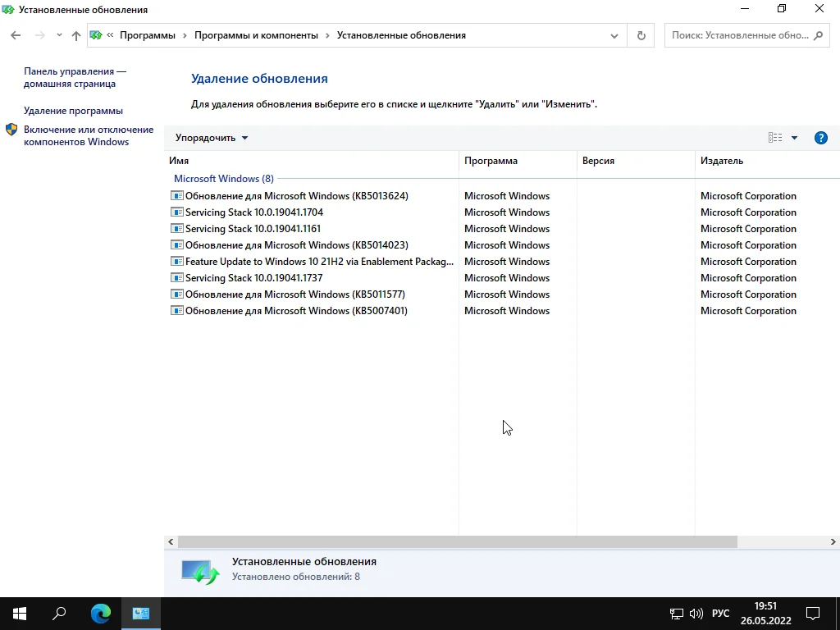Image resolution: width=840 pixels, height=630 pixels.
Task: Click the control panel icon in address bar
Action: click(x=97, y=35)
